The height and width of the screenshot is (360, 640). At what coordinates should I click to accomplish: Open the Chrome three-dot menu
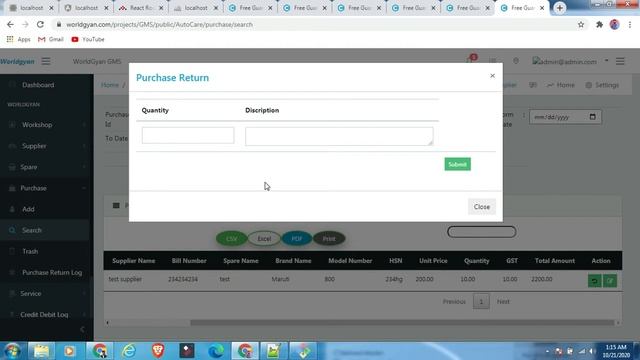tap(630, 24)
